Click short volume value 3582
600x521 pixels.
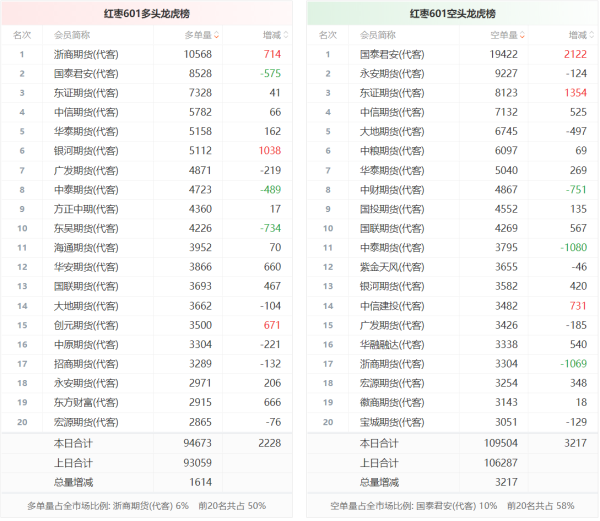point(506,286)
